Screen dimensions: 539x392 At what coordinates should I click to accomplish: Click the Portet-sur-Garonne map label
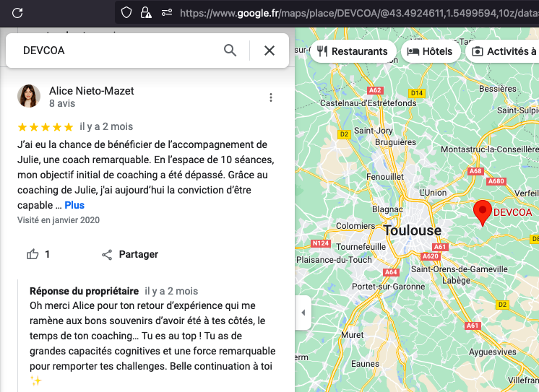coord(389,287)
